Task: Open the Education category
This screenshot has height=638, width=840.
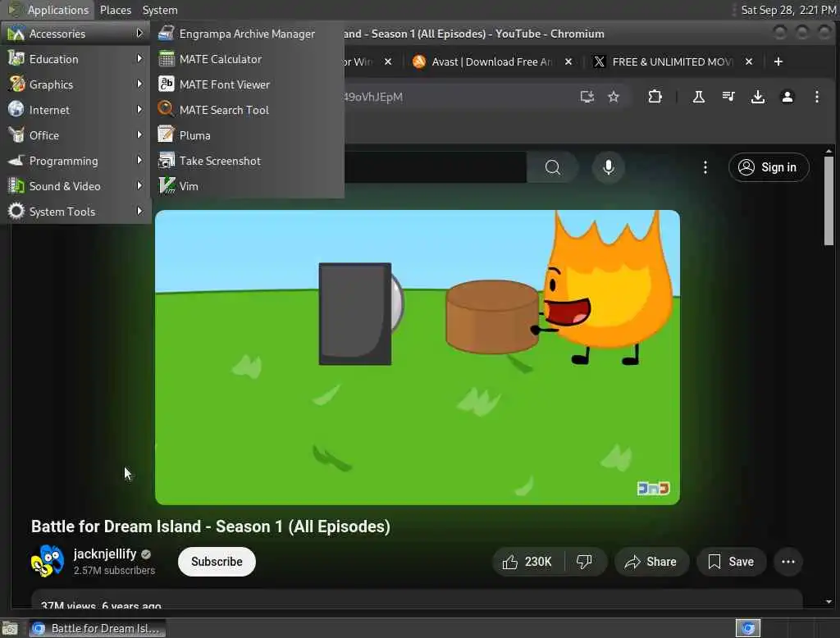Action: [x=75, y=59]
